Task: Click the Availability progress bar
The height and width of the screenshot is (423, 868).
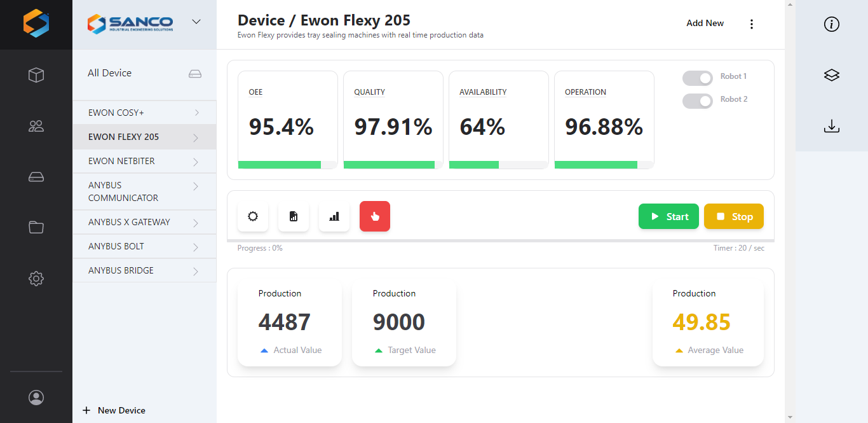Action: [499, 165]
